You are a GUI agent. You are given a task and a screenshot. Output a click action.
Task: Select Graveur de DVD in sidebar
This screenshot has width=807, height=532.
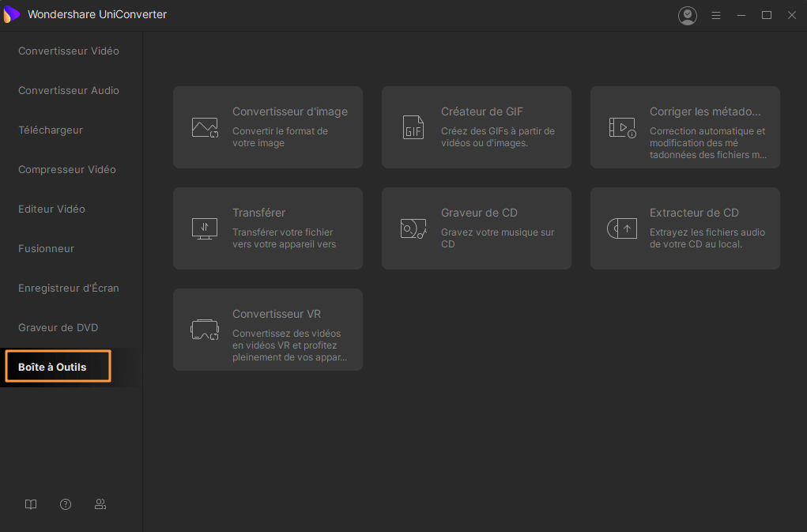click(58, 327)
